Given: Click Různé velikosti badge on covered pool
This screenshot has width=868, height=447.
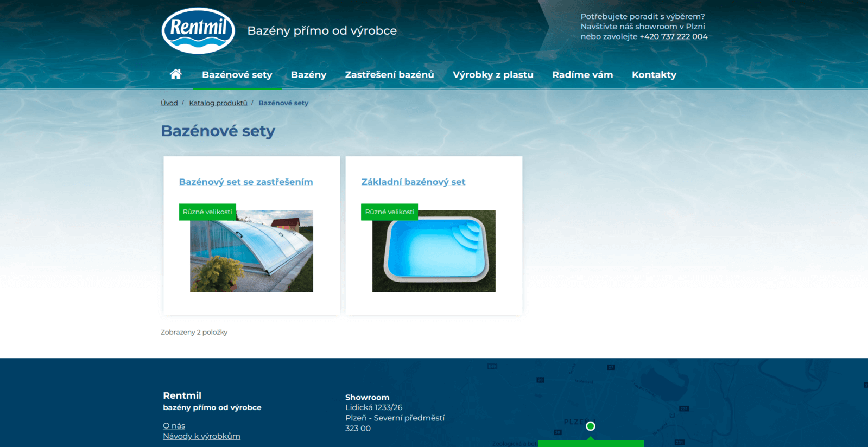Looking at the screenshot, I should click(x=207, y=212).
